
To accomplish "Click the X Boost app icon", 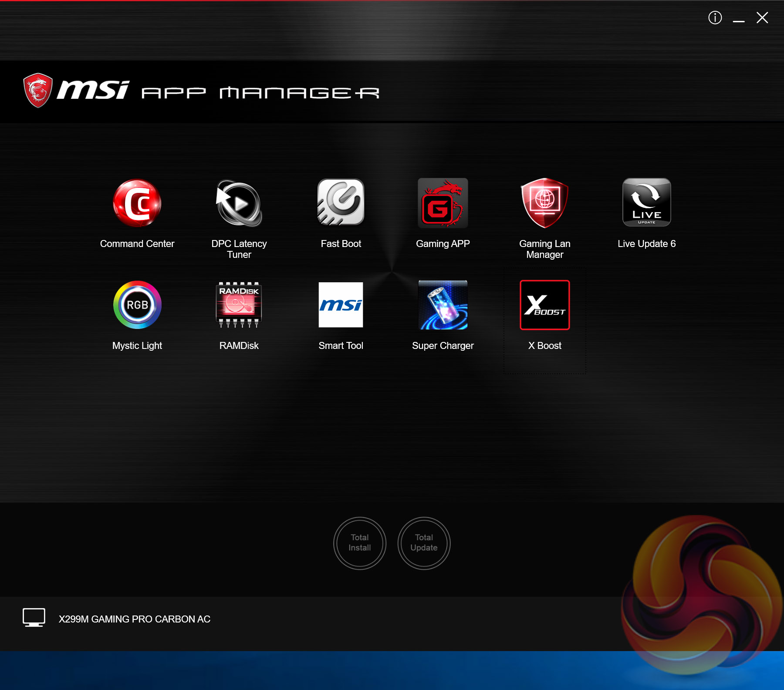I will pyautogui.click(x=545, y=305).
